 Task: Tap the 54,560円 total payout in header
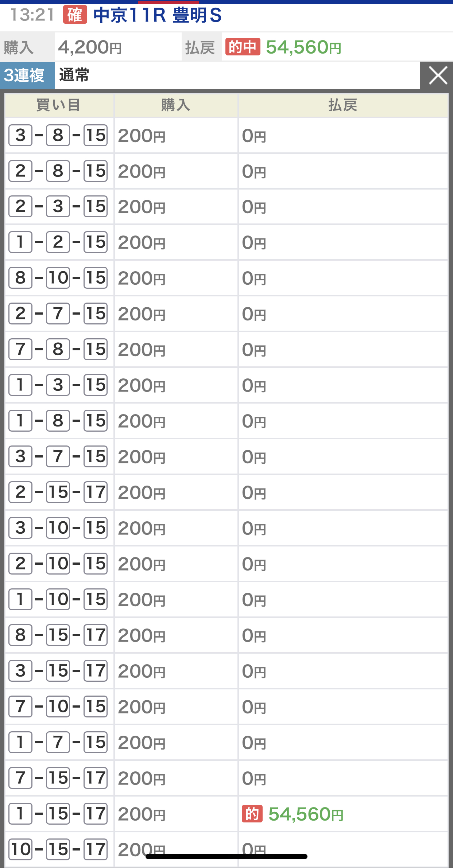tap(303, 47)
